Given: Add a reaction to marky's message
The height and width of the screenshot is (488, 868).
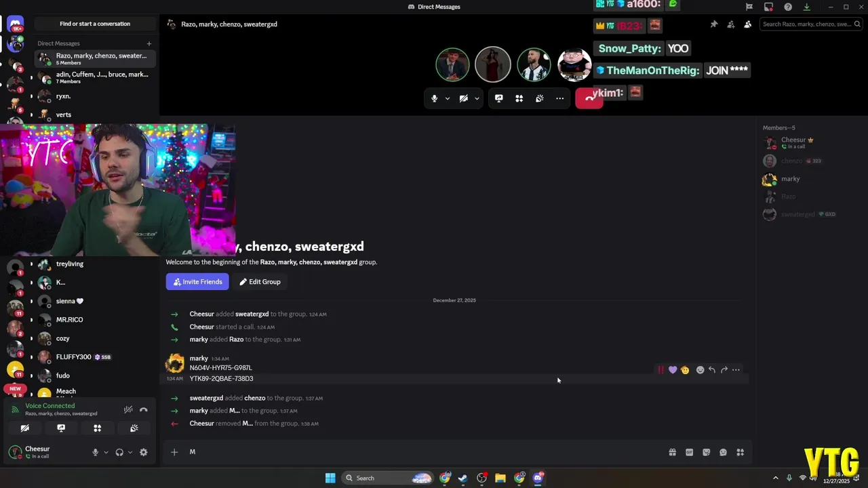Looking at the screenshot, I should [x=700, y=370].
